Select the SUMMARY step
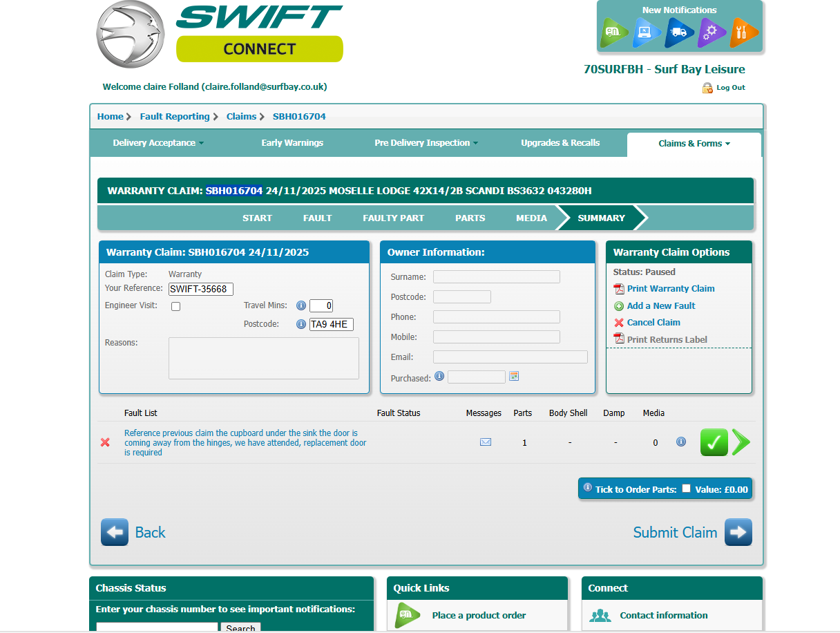The width and height of the screenshot is (840, 633). point(601,218)
